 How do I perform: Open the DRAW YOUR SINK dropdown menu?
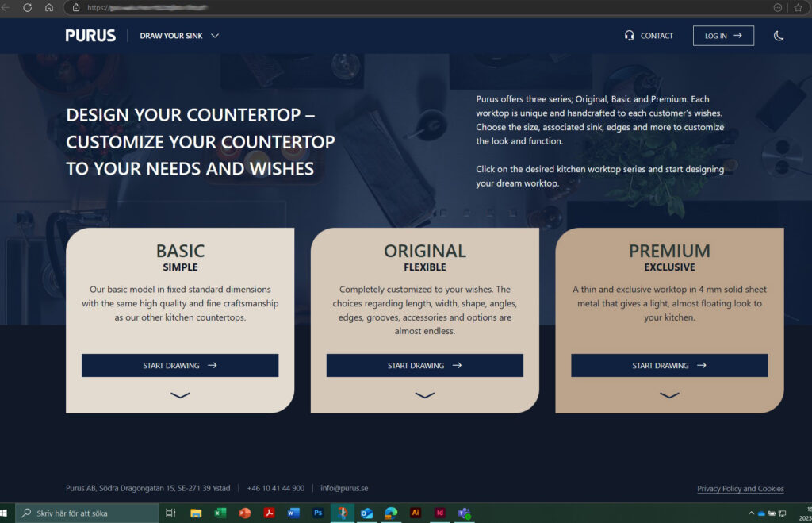point(179,36)
